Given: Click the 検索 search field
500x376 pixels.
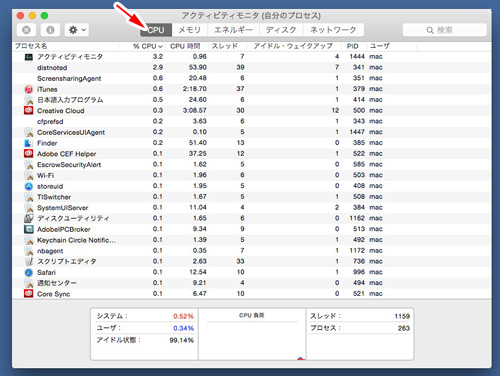Looking at the screenshot, I should point(445,30).
